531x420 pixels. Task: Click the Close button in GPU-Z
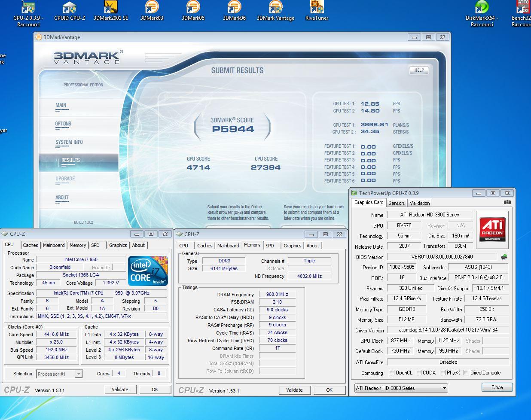coord(497,387)
